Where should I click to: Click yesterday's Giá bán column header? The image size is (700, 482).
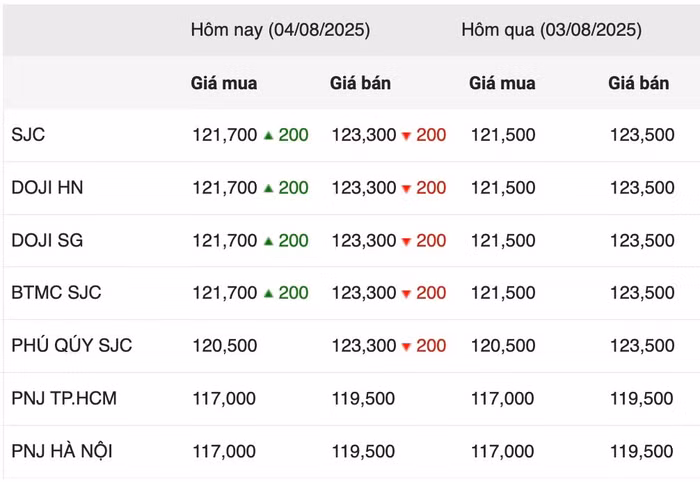tap(638, 83)
